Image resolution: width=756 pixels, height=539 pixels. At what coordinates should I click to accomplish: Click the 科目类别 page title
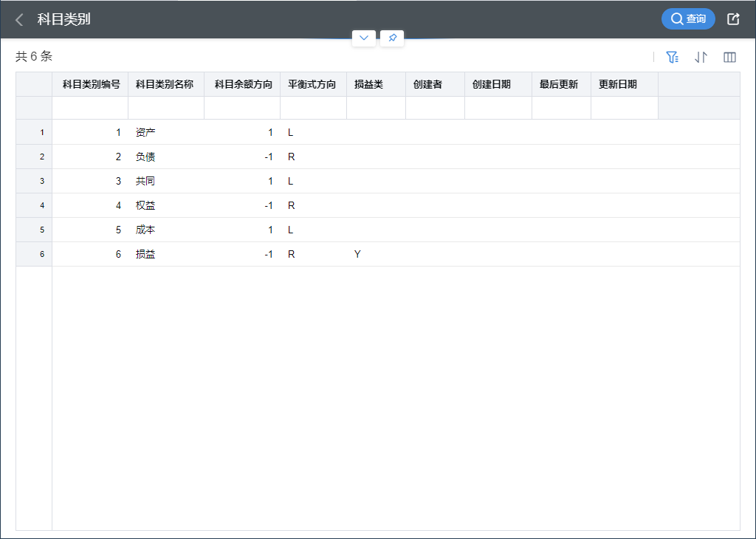64,19
